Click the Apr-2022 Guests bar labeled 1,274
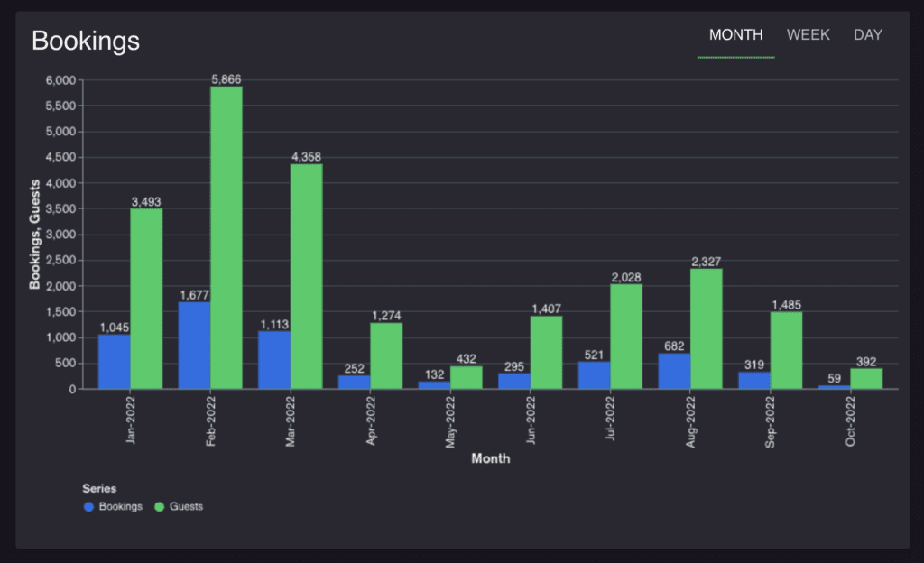Screen dimensions: 924x563 [x=386, y=355]
